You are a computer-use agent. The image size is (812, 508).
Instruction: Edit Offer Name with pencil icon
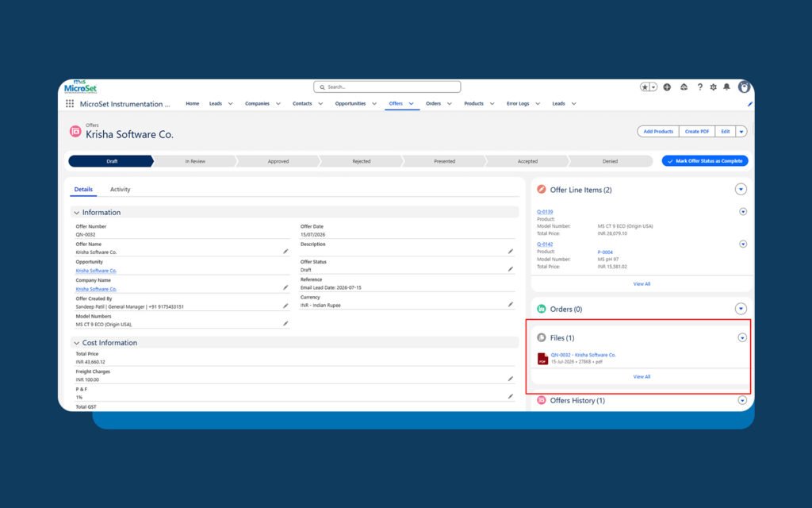pos(285,252)
